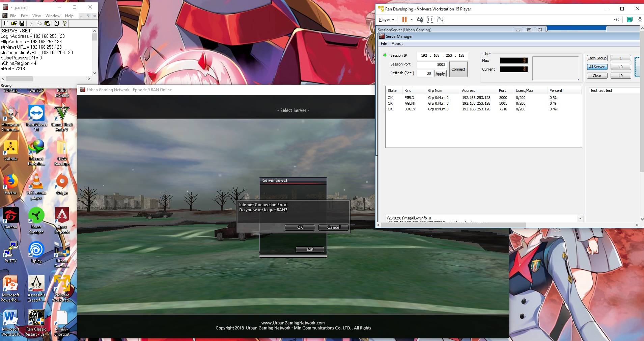Open Razer Synapse desktop shortcut

point(36,220)
